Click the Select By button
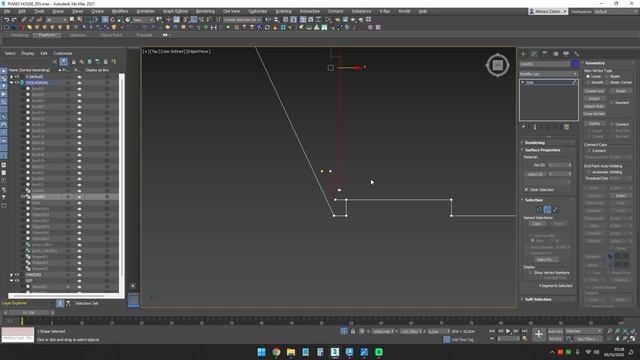This screenshot has width=640, height=360. [x=547, y=259]
